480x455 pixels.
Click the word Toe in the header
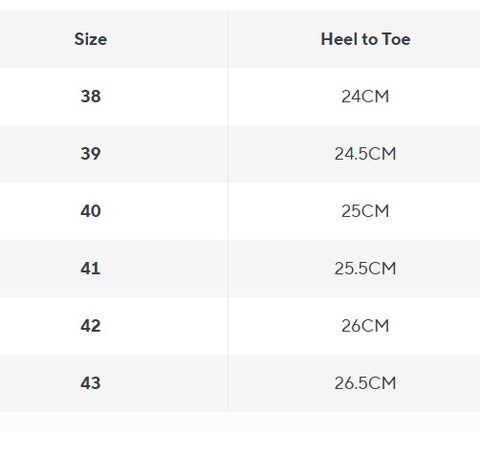[x=396, y=39]
